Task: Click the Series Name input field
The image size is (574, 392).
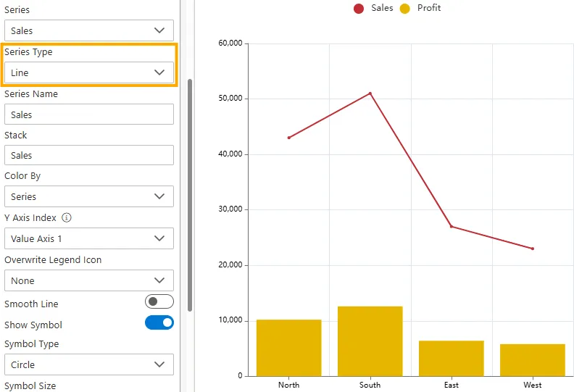Action: (88, 114)
